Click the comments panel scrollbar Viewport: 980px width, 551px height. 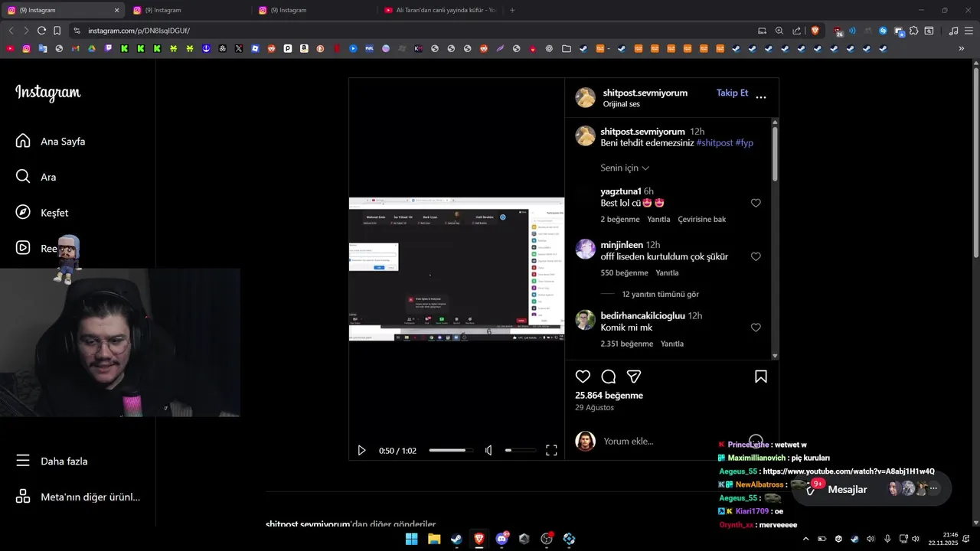[775, 153]
